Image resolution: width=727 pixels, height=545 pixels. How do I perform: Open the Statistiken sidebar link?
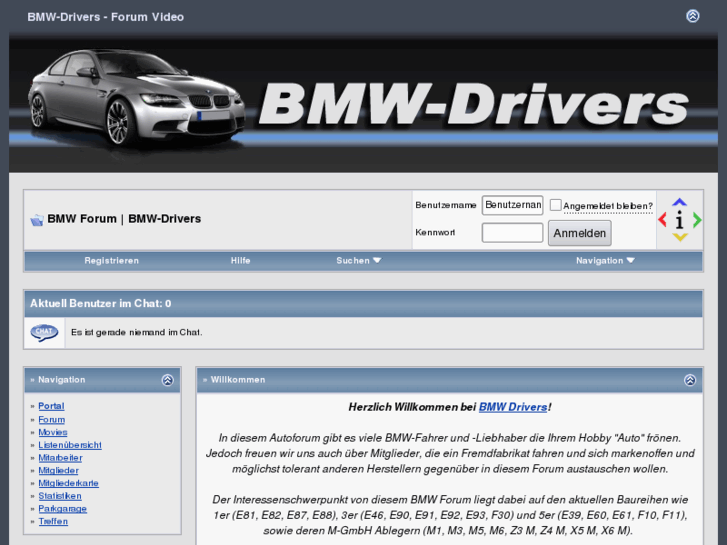pyautogui.click(x=60, y=496)
